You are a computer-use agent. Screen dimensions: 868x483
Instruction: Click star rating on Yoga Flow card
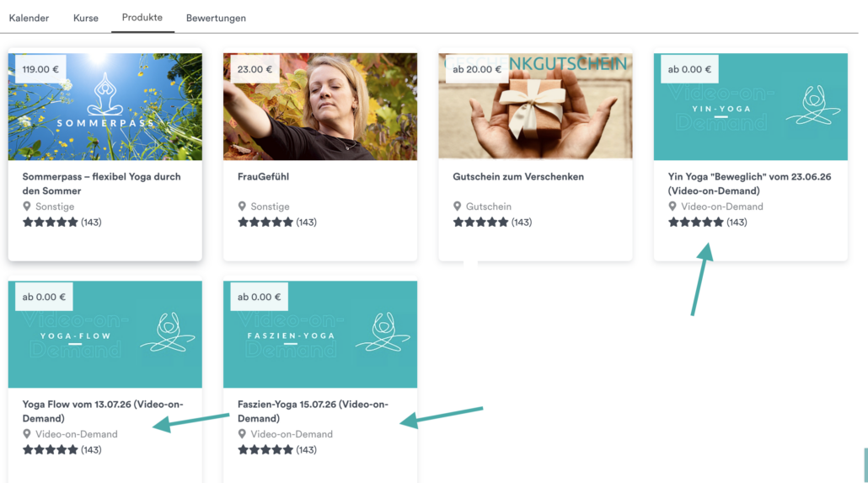(51, 450)
